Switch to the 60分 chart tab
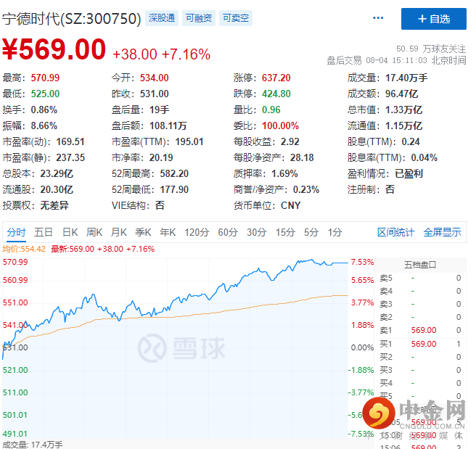This screenshot has height=449, width=476. point(228,232)
